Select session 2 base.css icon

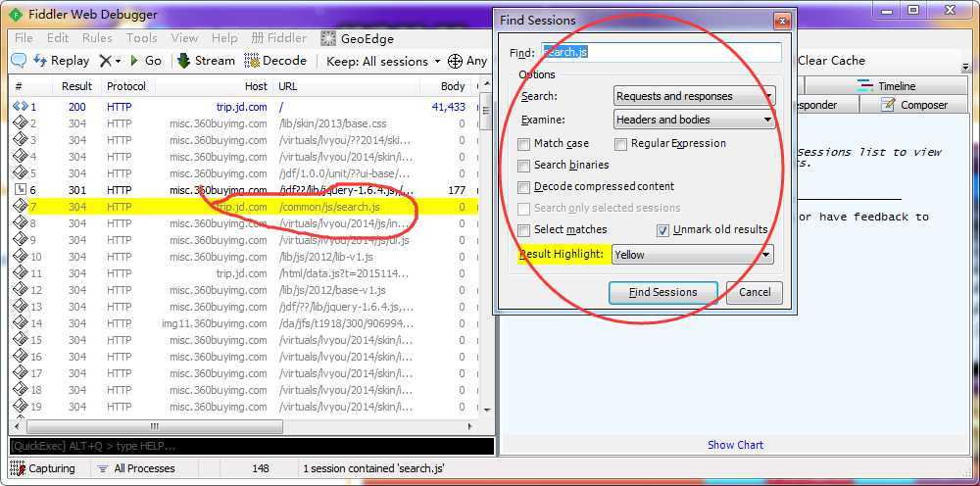point(21,123)
